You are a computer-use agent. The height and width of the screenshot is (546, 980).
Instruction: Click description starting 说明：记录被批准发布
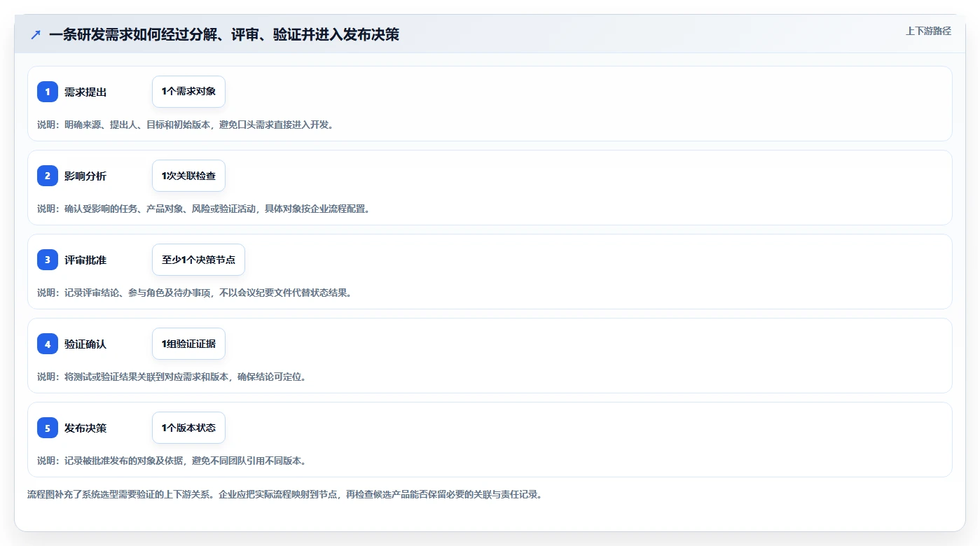tap(174, 461)
